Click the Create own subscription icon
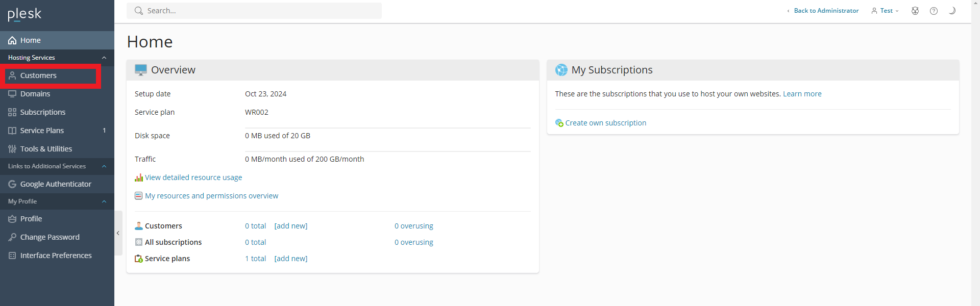The width and height of the screenshot is (980, 306). [x=559, y=123]
